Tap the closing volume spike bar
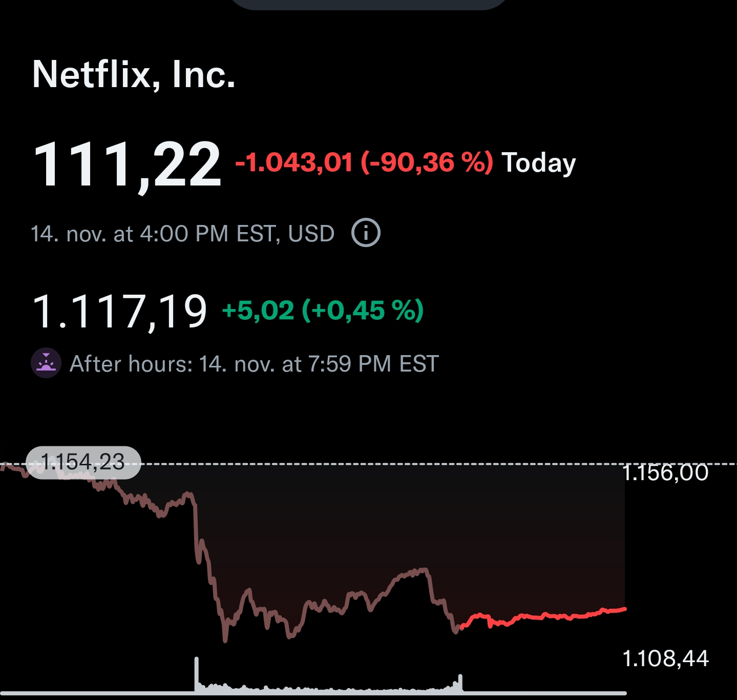 tap(460, 683)
